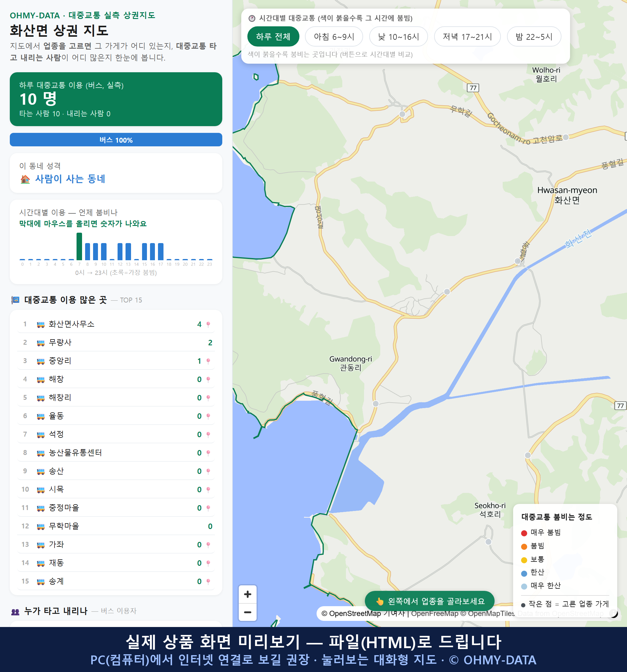
Task: Switch to 낮 10~16시 time filter
Action: coord(398,36)
